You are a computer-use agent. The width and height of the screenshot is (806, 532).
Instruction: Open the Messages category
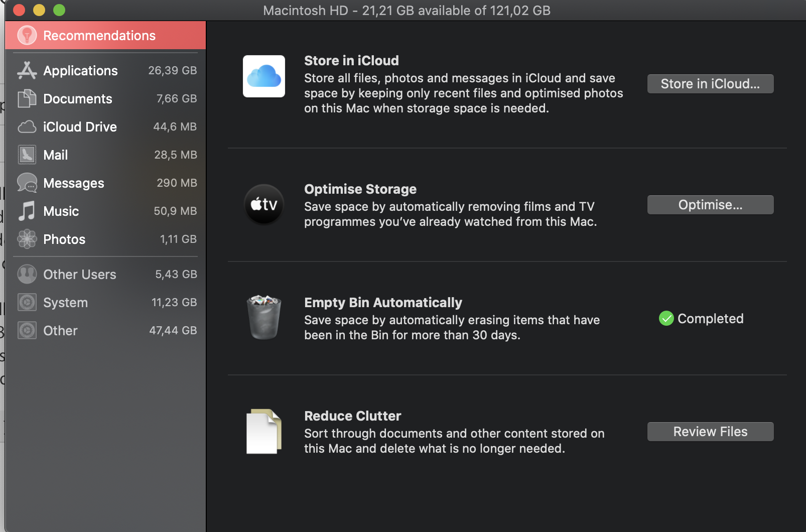pos(105,183)
